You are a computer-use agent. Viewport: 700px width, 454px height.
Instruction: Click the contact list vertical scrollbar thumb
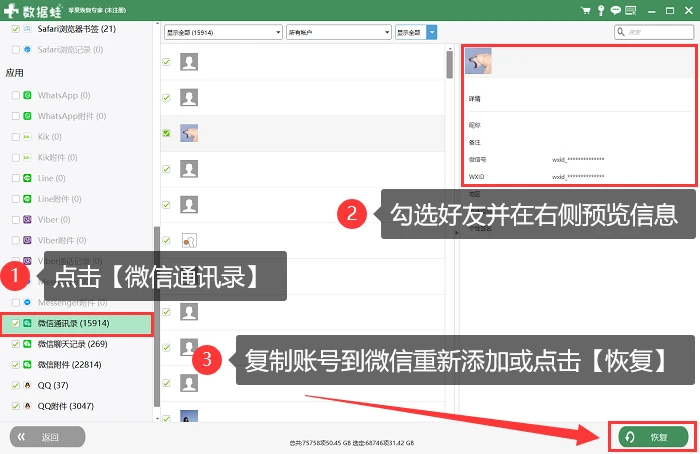tap(450, 65)
